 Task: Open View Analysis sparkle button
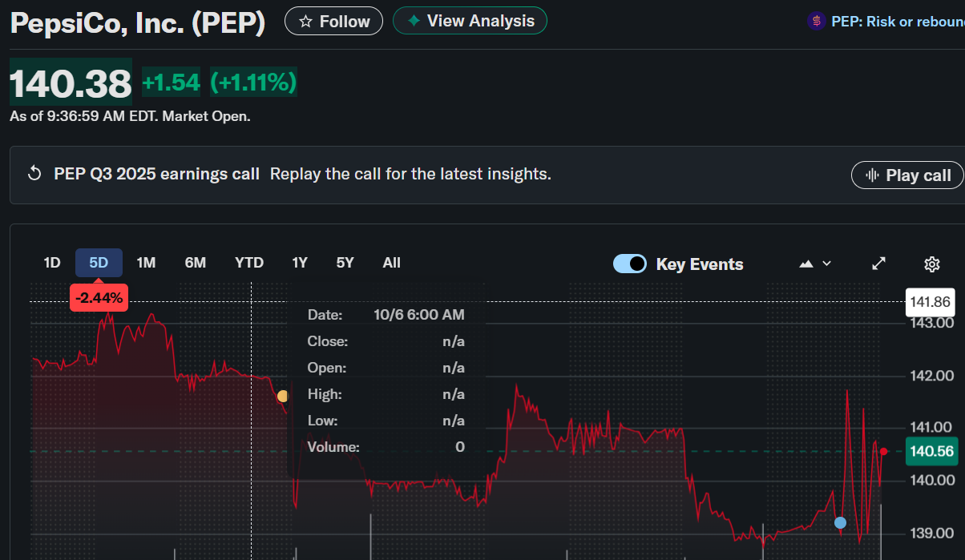[470, 21]
